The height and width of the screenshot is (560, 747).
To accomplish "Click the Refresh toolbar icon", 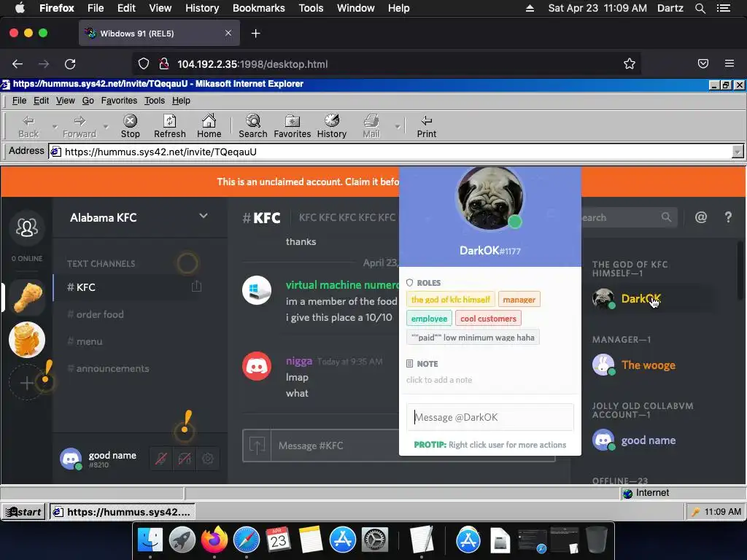I will pos(169,126).
